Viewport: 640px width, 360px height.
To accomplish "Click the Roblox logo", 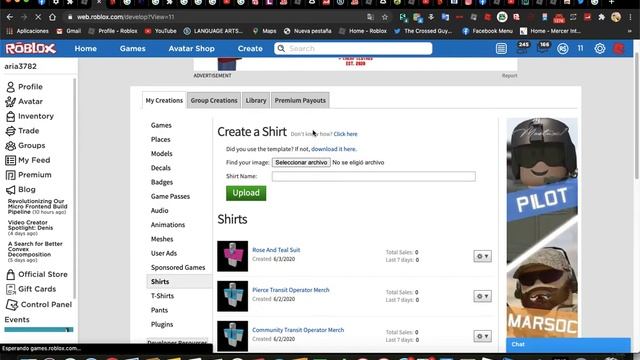I will point(31,49).
